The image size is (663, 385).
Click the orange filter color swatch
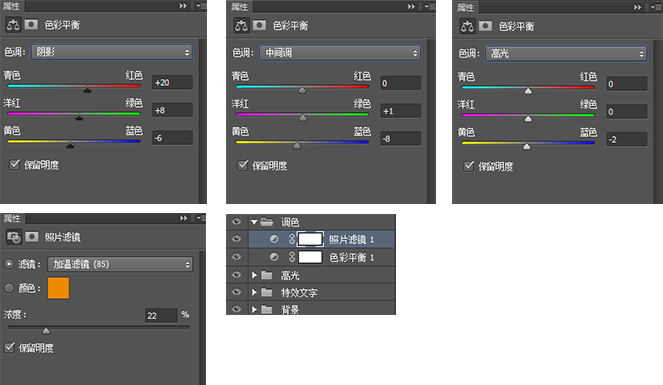click(58, 288)
